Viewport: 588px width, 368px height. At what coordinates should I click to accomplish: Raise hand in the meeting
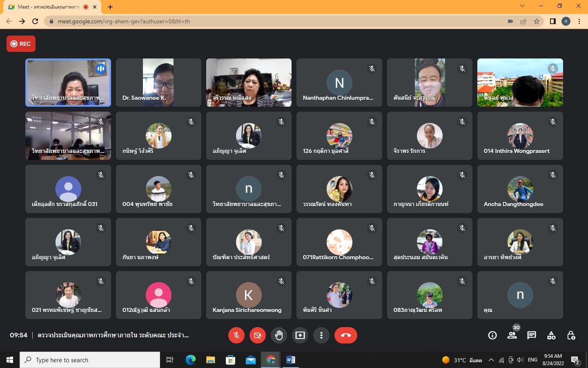point(279,335)
